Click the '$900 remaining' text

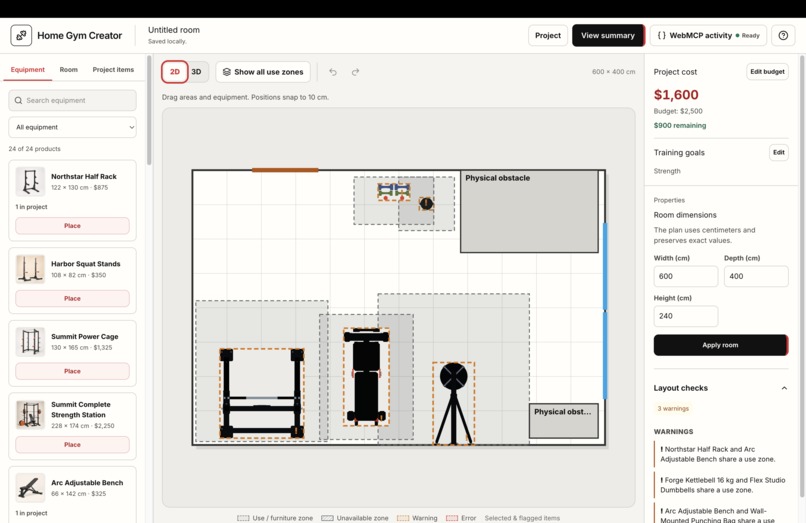tap(680, 125)
